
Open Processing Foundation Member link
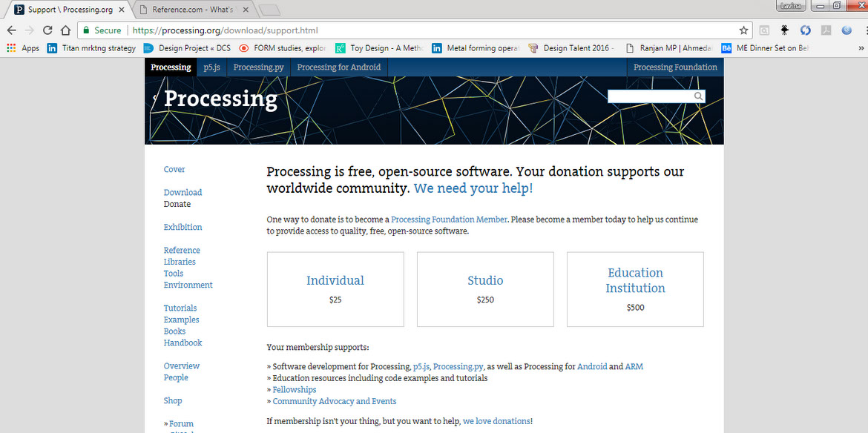449,219
